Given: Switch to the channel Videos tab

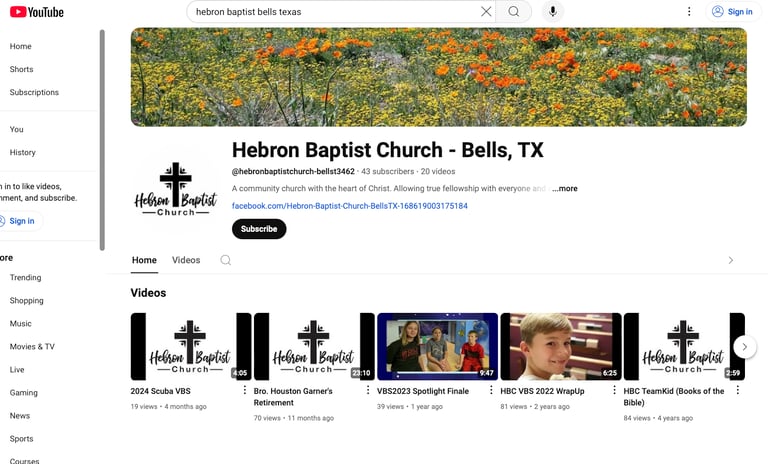Looking at the screenshot, I should tap(186, 260).
